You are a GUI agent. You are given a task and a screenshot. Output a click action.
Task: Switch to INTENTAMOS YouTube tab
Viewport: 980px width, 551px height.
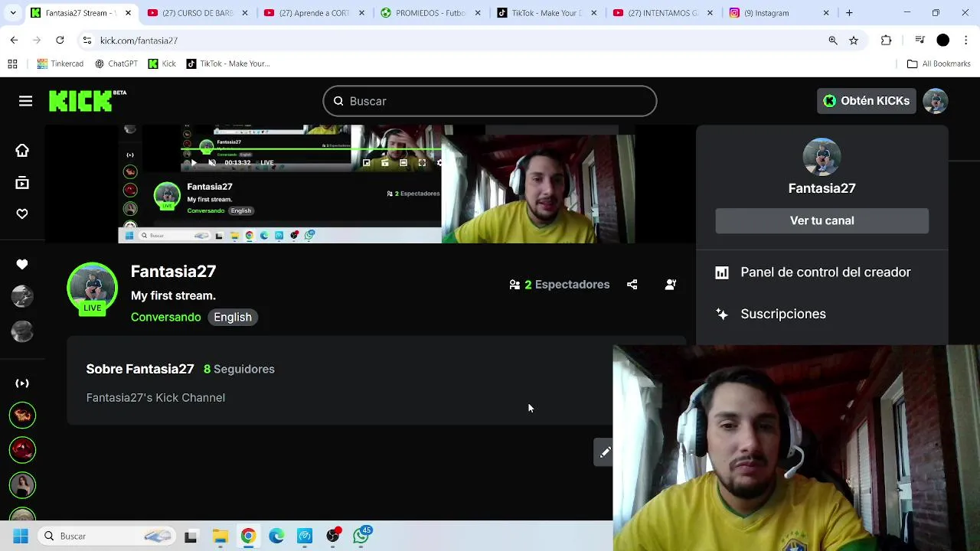point(662,13)
